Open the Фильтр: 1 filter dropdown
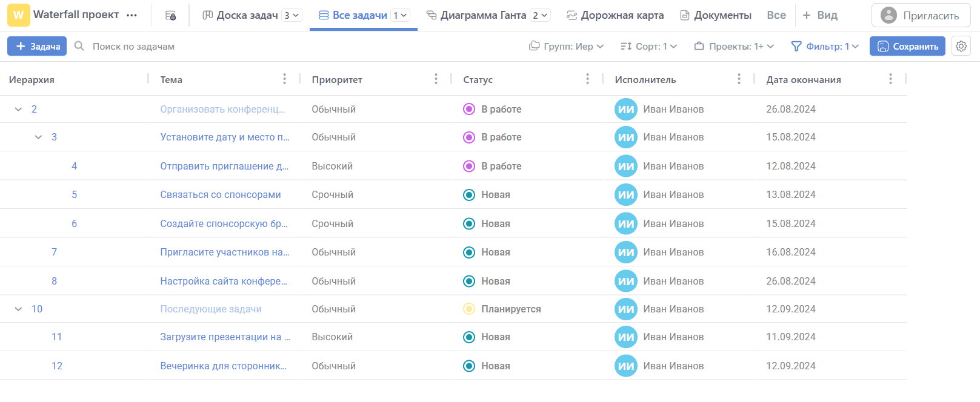The image size is (980, 402). (825, 47)
